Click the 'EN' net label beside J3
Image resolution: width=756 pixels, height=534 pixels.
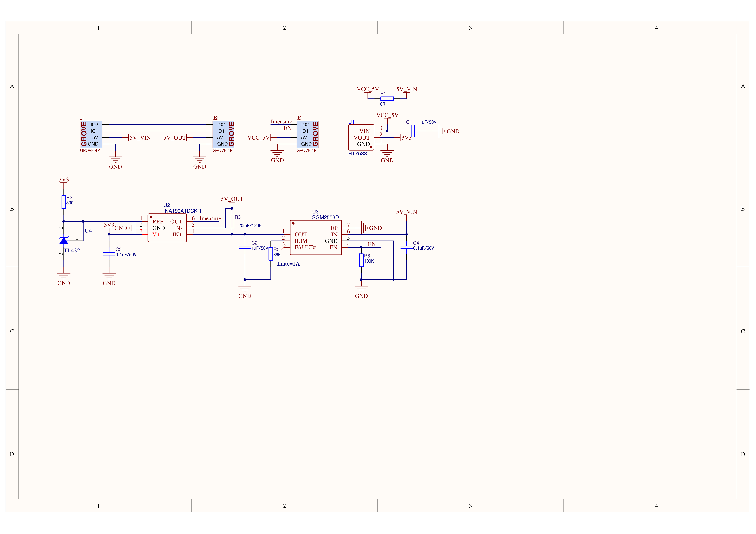[x=288, y=128]
